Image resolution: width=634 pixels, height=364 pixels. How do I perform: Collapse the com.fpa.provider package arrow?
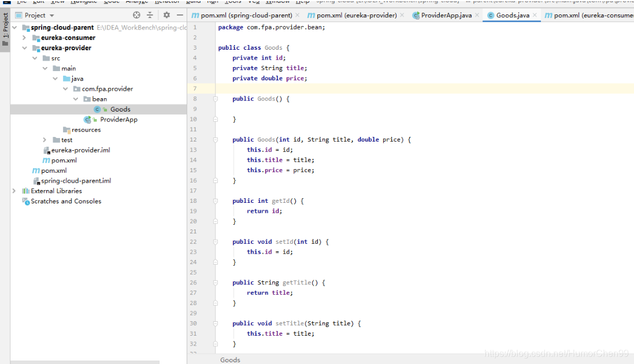click(65, 88)
